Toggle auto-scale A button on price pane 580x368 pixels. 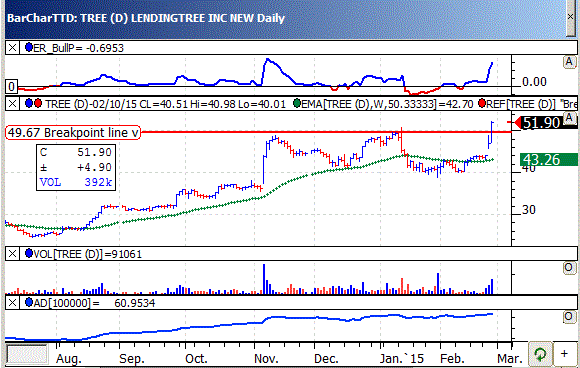click(569, 118)
